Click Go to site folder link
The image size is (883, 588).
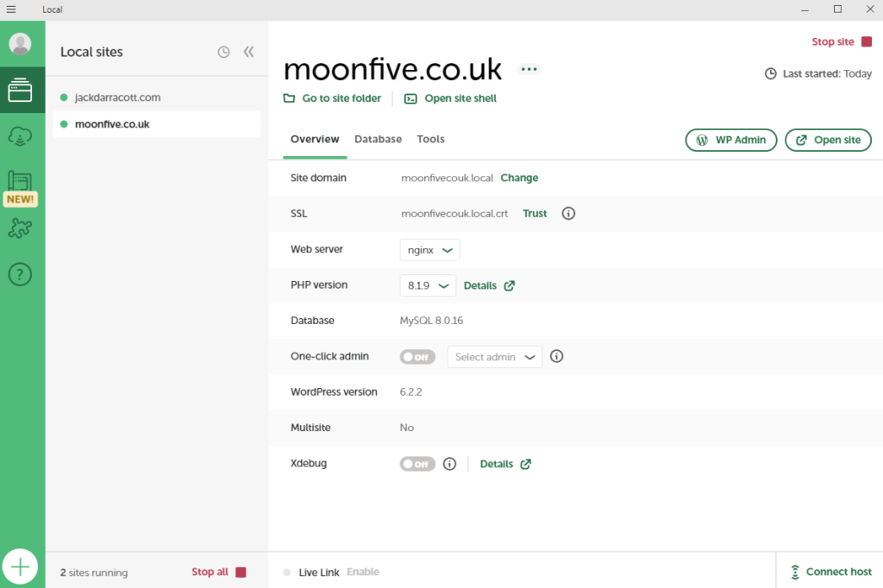[x=332, y=98]
